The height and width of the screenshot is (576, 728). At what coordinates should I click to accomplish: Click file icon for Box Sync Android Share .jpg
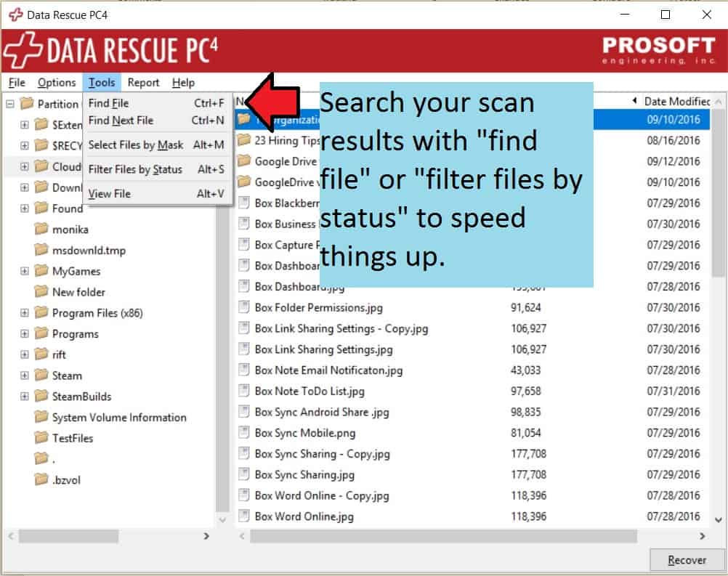[243, 412]
